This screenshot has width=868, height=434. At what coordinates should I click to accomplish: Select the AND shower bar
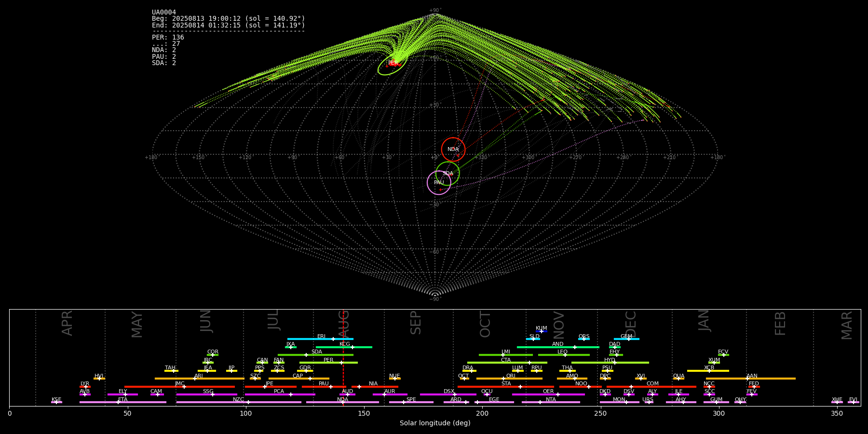pyautogui.click(x=558, y=347)
